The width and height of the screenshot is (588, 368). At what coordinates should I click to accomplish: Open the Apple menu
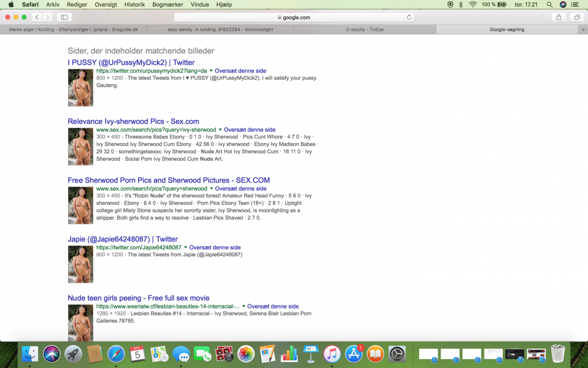(x=11, y=5)
